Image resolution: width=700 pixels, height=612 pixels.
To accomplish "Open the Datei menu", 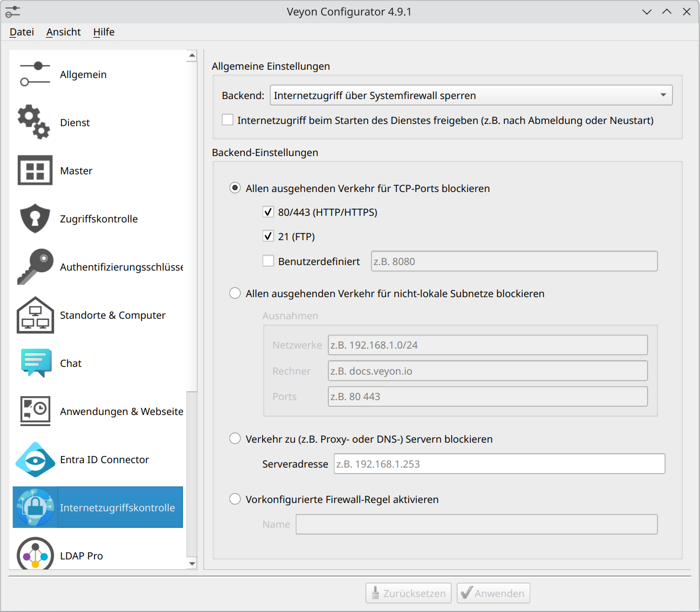I will coord(22,32).
